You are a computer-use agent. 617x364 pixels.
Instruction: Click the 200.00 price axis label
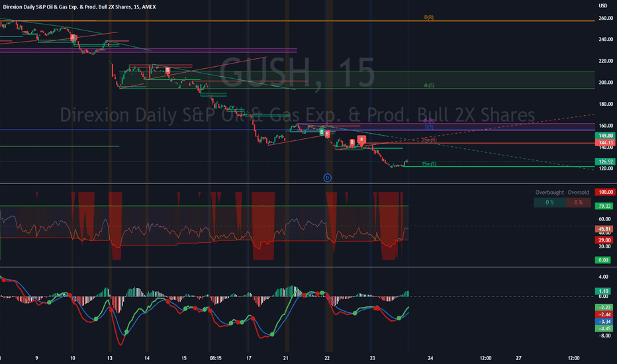(x=606, y=83)
